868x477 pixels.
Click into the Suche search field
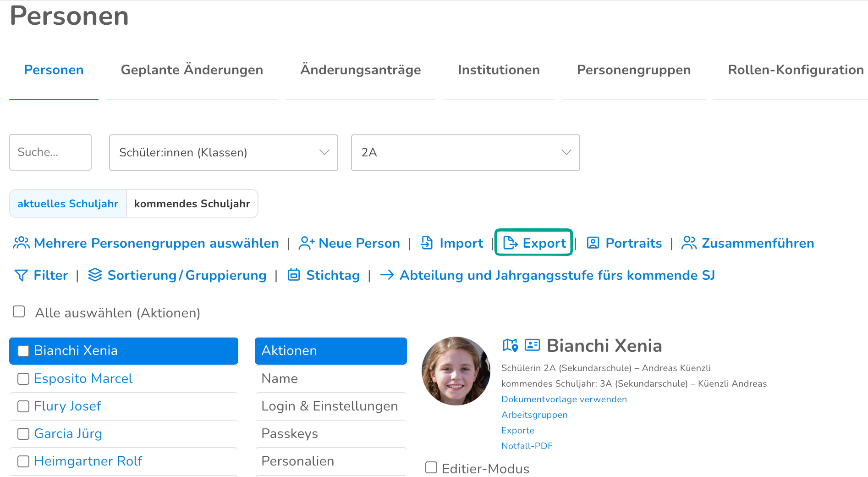pos(50,152)
